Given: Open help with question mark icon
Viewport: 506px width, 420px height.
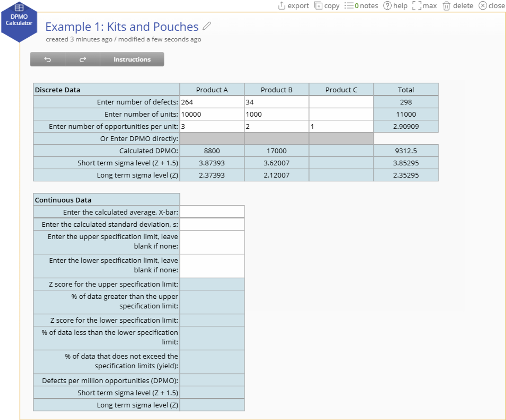Looking at the screenshot, I should point(395,6).
